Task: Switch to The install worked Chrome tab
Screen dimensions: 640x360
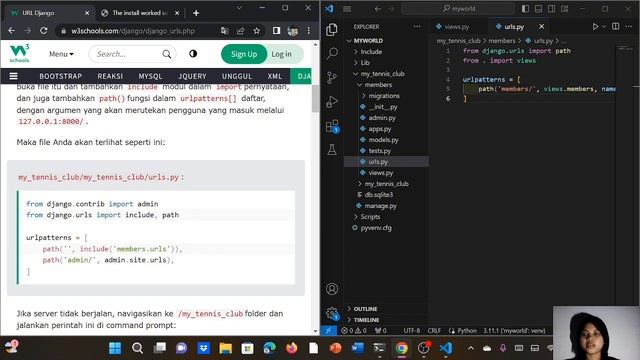Action: pos(139,13)
